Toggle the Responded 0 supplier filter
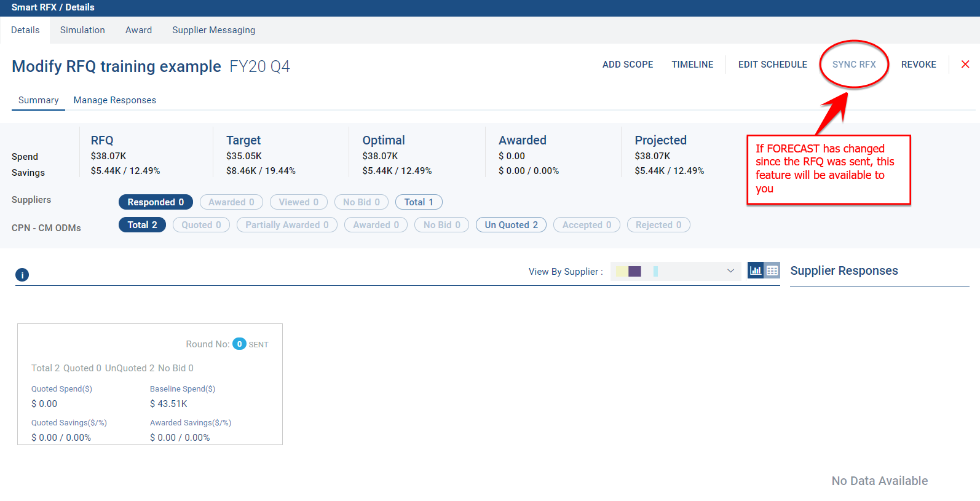The width and height of the screenshot is (980, 501). 156,202
